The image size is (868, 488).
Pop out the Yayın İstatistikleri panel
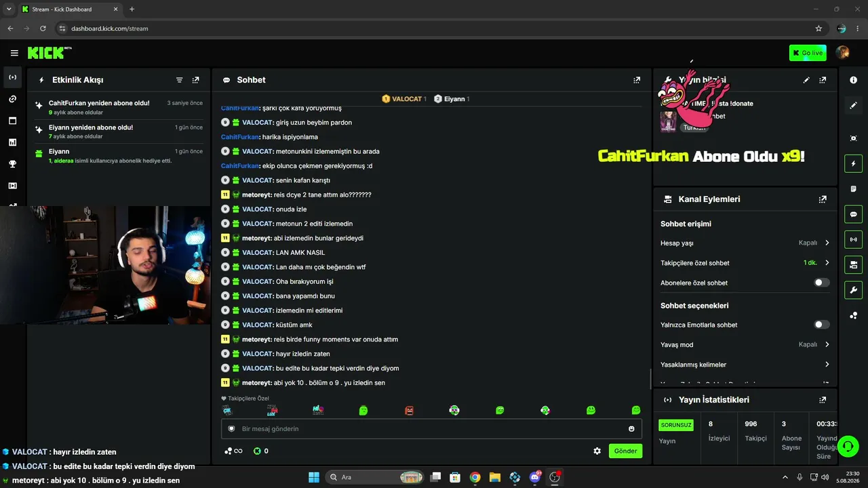point(823,400)
